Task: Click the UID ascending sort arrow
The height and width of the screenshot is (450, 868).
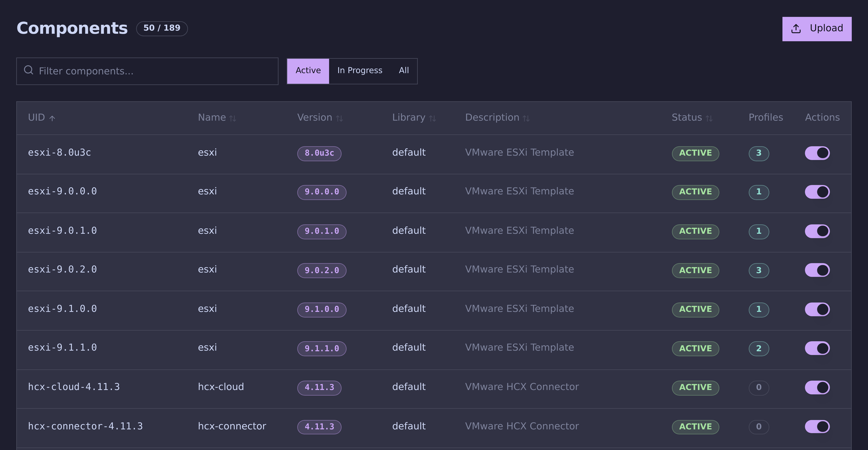Action: pos(52,118)
